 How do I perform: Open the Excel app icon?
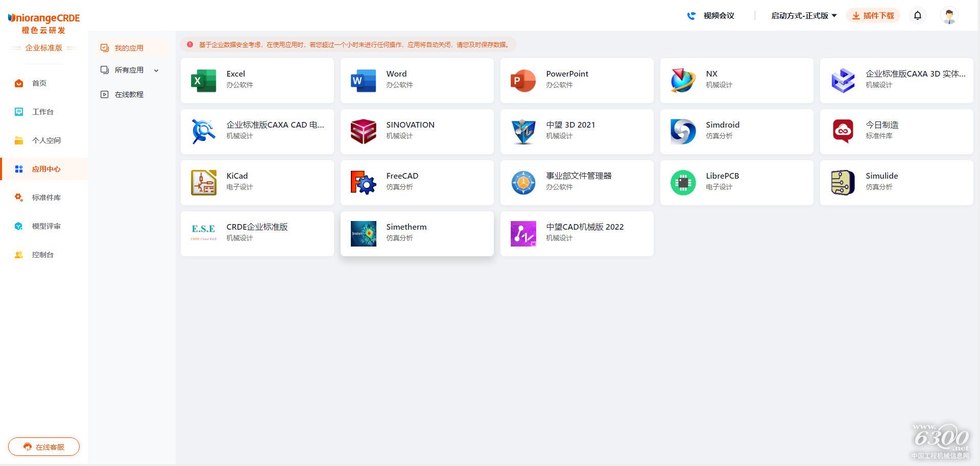[203, 81]
